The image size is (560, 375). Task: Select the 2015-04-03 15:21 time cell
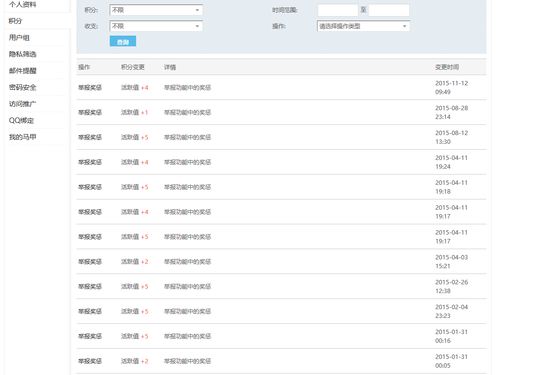click(451, 262)
